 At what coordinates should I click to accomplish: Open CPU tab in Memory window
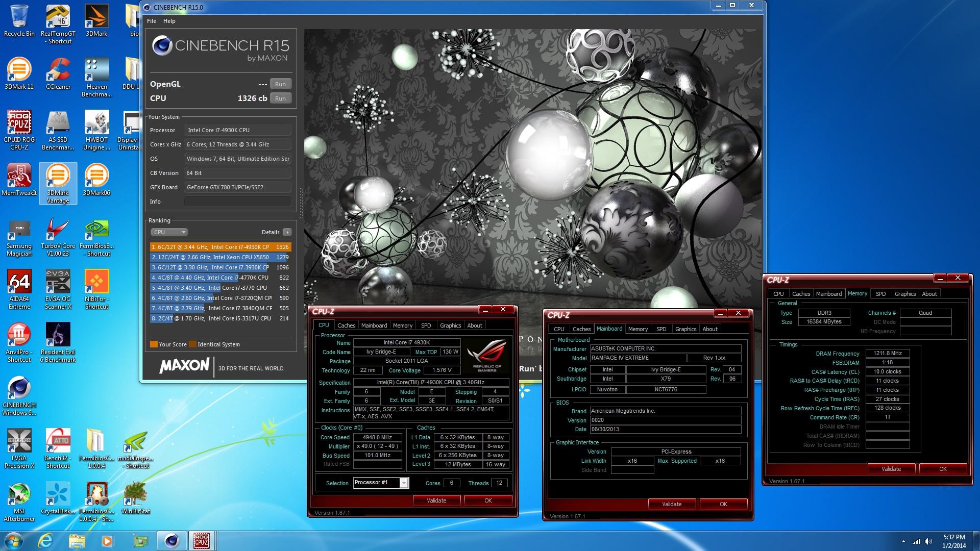778,294
